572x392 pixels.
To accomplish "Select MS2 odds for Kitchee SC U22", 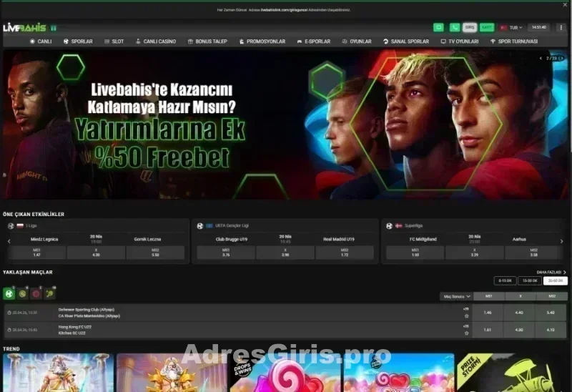I will (551, 330).
